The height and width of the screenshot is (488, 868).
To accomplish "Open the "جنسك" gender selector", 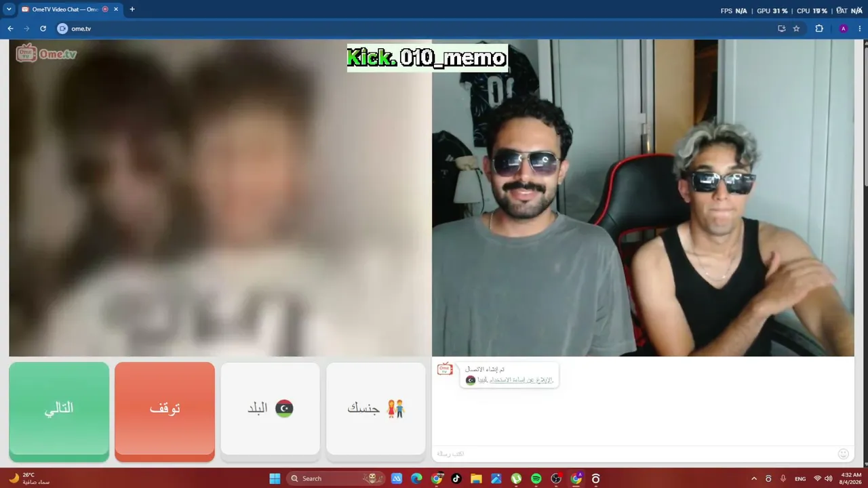I will (376, 409).
